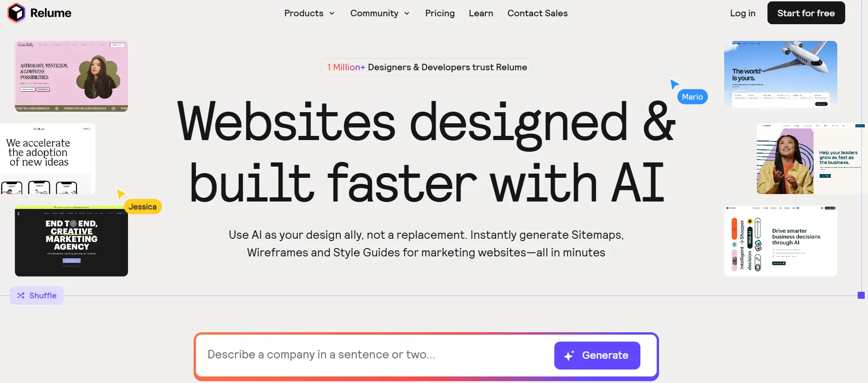Open the world is yours airplane thumbnail
The image size is (868, 383).
pos(781,75)
